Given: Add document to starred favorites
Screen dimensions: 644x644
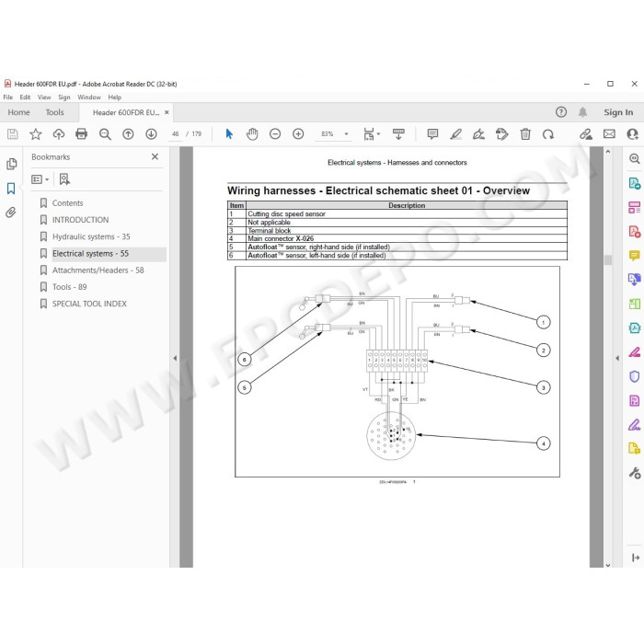Looking at the screenshot, I should [x=36, y=134].
